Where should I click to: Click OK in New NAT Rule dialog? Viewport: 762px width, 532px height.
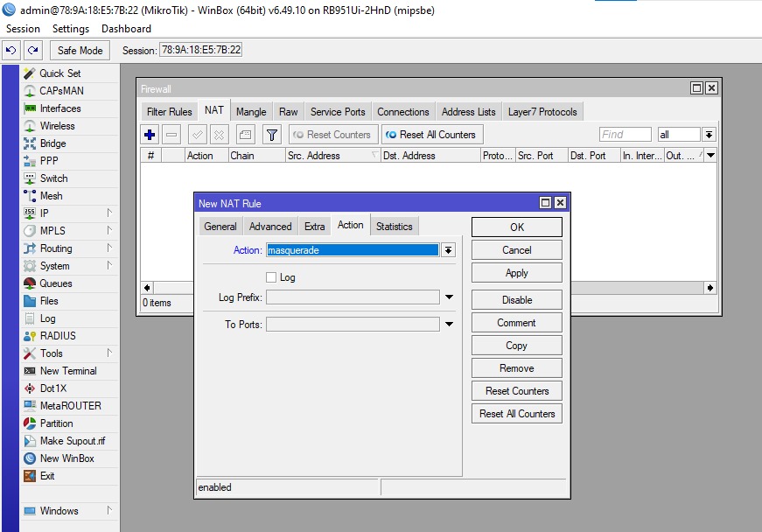(x=516, y=227)
